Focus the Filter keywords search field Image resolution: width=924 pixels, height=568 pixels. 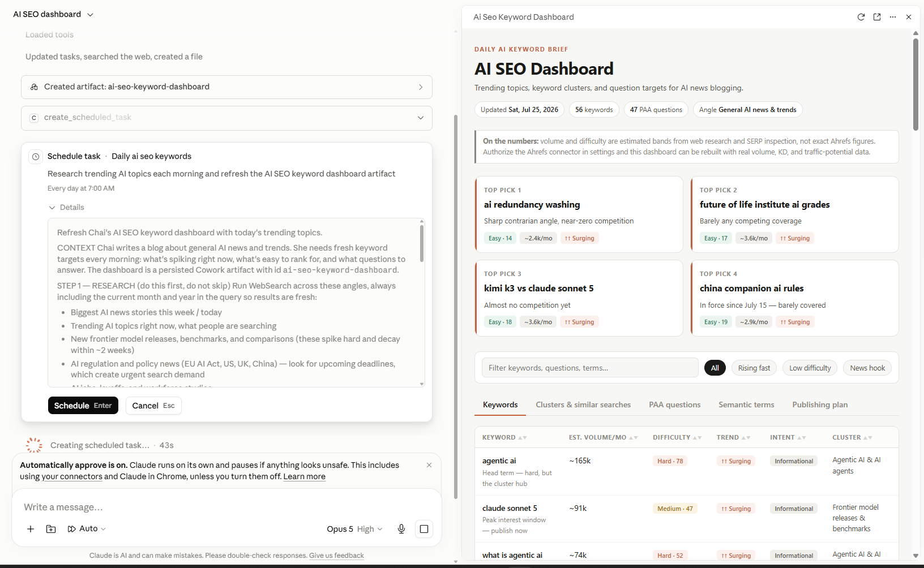(x=590, y=368)
